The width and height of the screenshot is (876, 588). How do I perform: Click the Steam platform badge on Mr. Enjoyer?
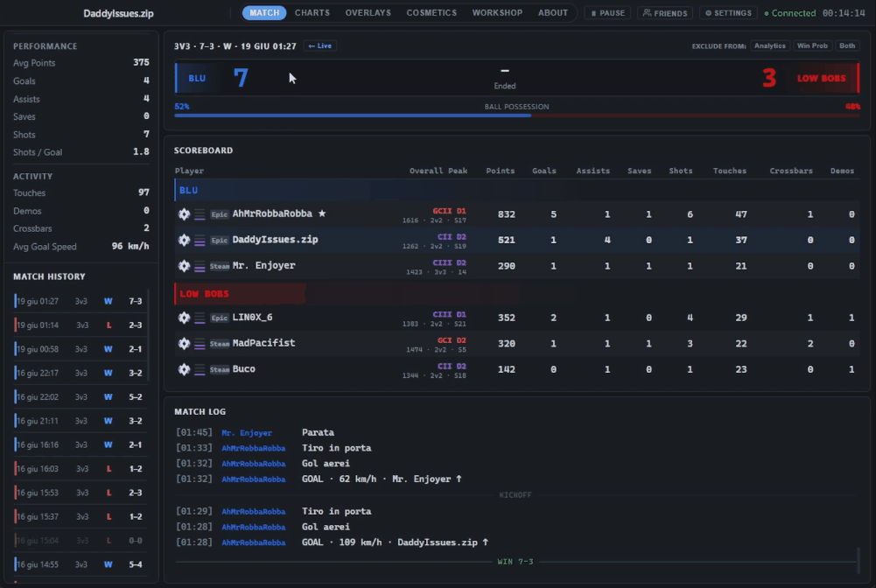(x=220, y=266)
